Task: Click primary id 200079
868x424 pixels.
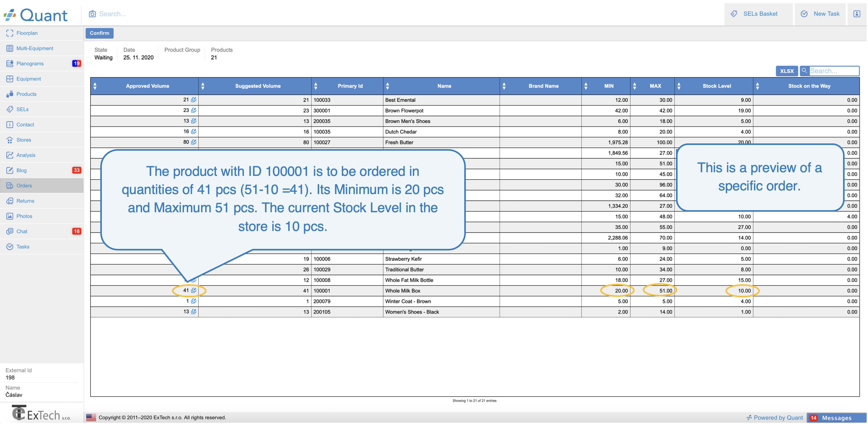Action: pos(322,301)
